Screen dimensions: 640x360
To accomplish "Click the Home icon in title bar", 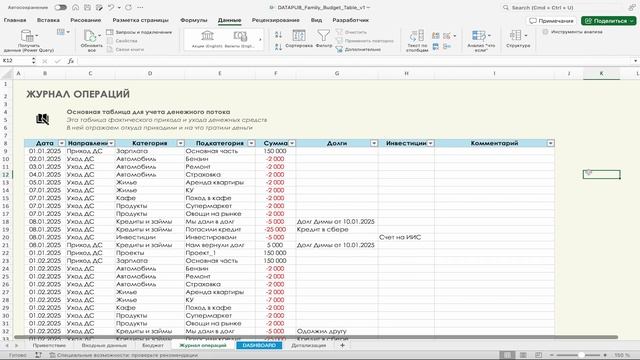I will pos(76,7).
